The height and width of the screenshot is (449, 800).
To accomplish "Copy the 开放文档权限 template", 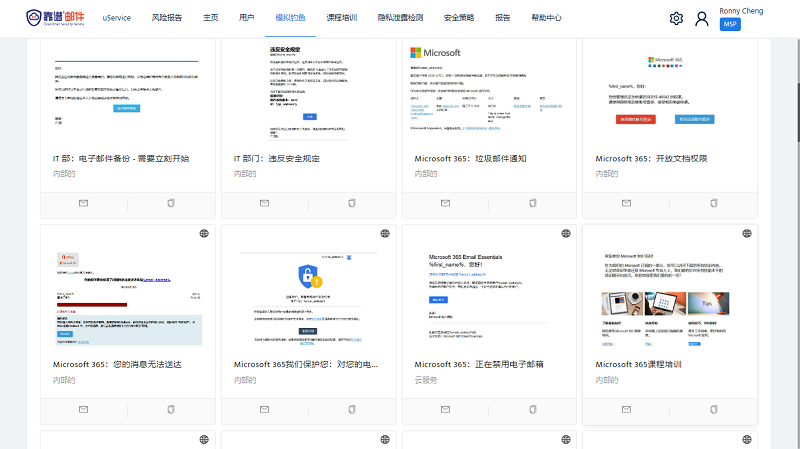I will pos(714,203).
